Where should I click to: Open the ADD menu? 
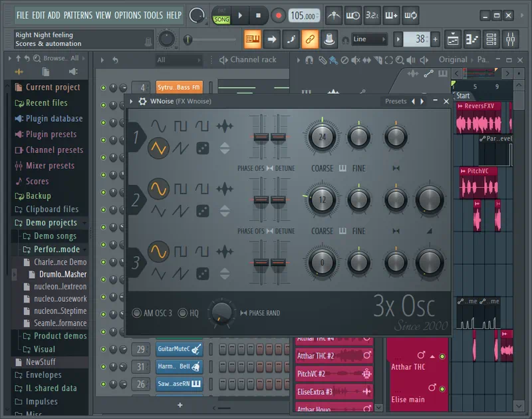[x=54, y=15]
